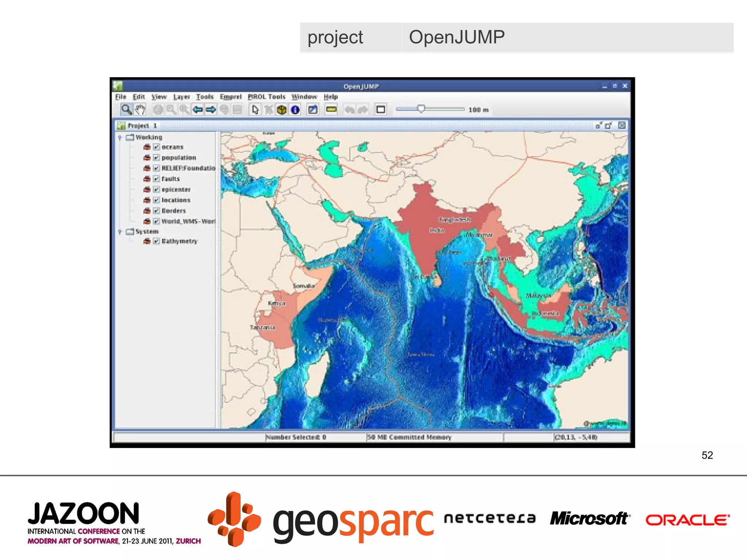
Task: Open the Window menu
Action: (304, 97)
